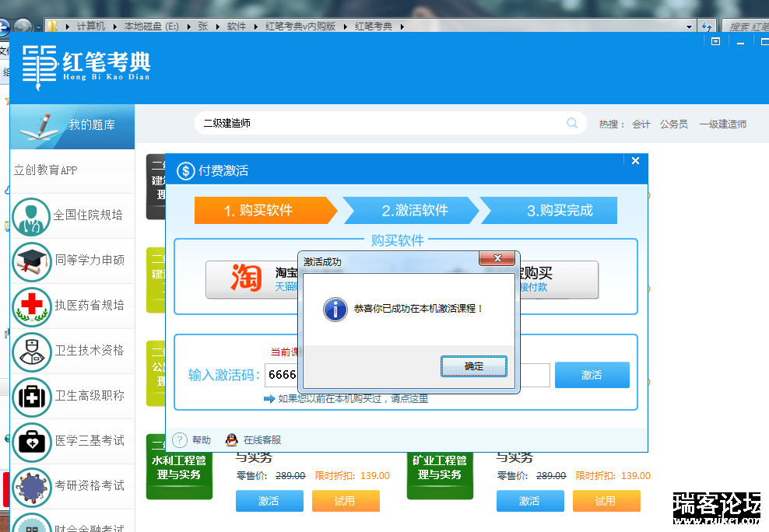Viewport: 769px width, 532px height.
Task: Select hot search term 公务员
Action: click(x=673, y=124)
